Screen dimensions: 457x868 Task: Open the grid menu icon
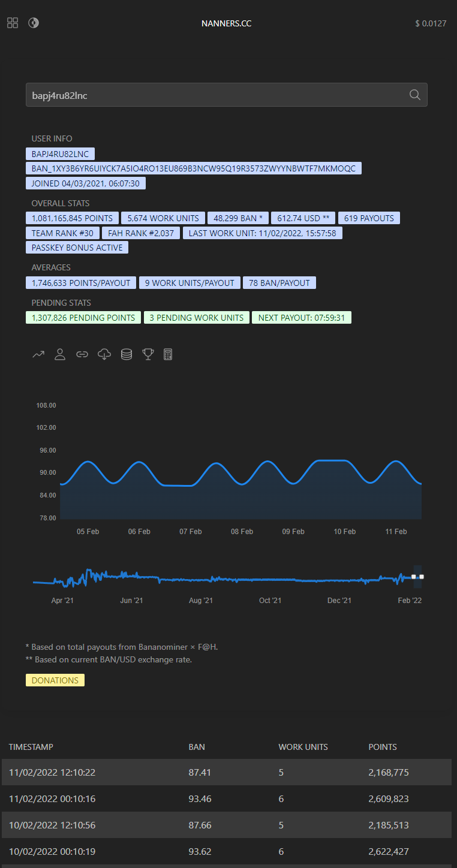click(13, 23)
